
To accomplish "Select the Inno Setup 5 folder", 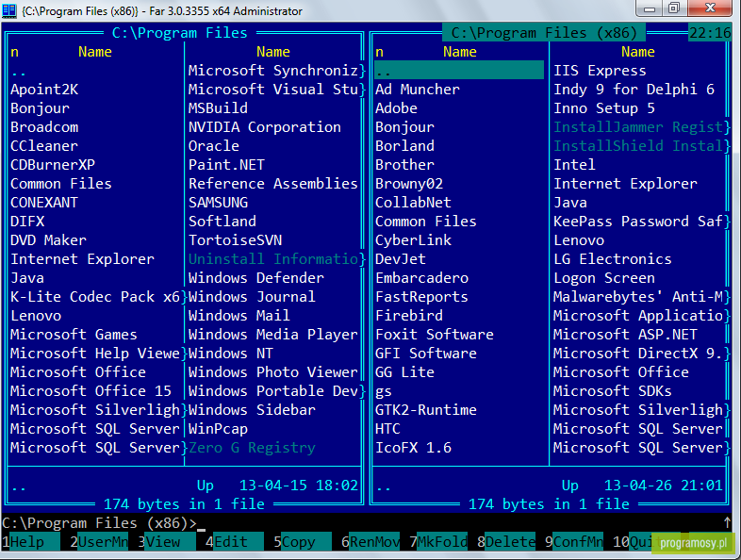I will tap(604, 108).
